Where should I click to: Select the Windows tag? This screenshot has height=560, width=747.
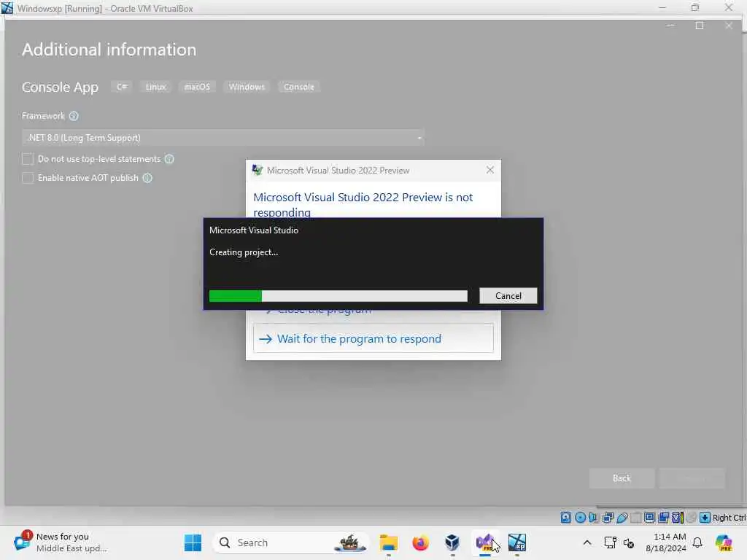[x=247, y=87]
